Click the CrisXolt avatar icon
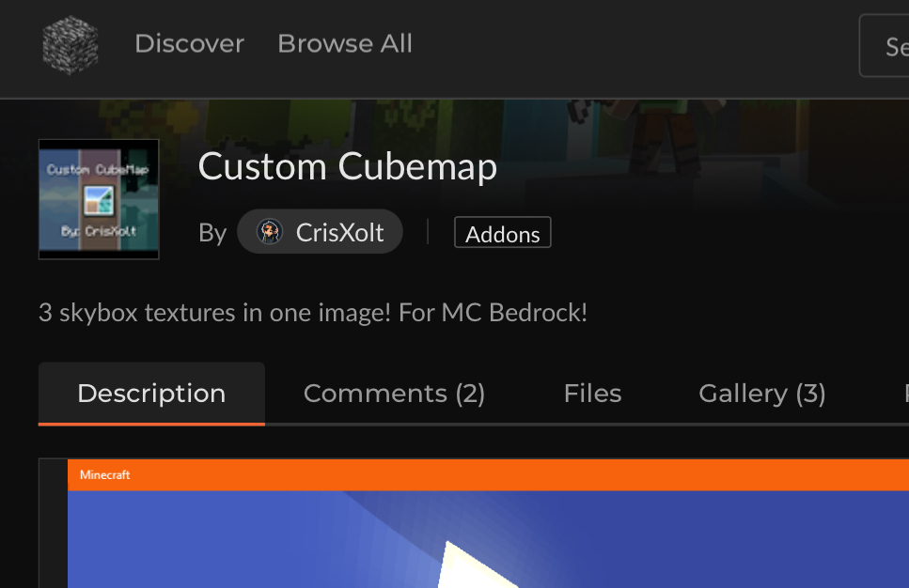The height and width of the screenshot is (588, 909). (270, 232)
